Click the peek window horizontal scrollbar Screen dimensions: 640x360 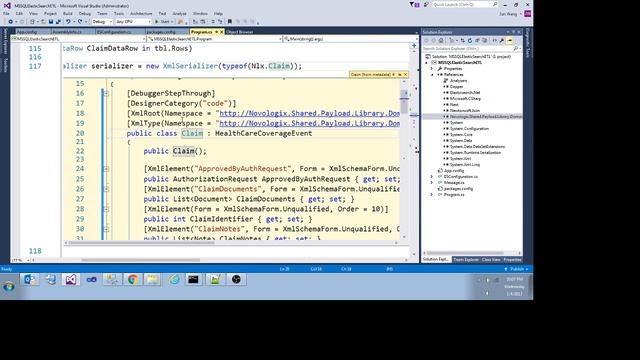coord(142,243)
